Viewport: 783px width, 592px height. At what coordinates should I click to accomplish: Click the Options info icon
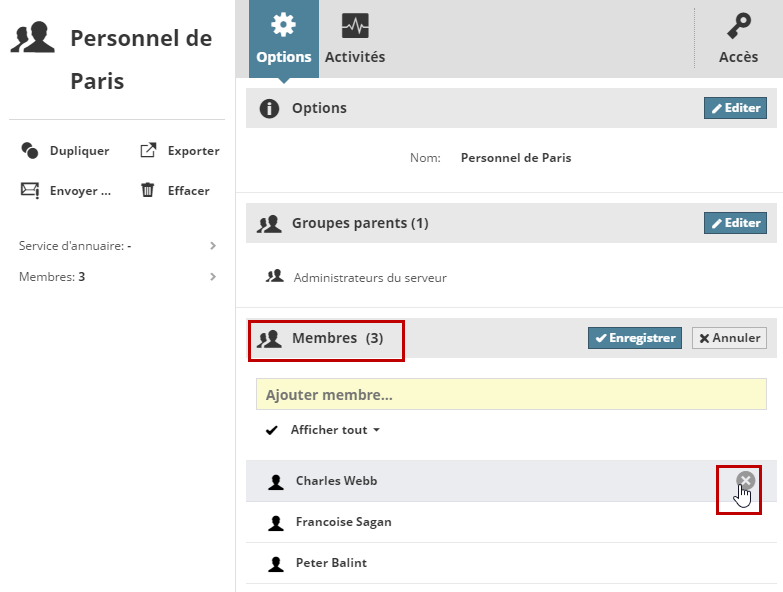tap(268, 108)
